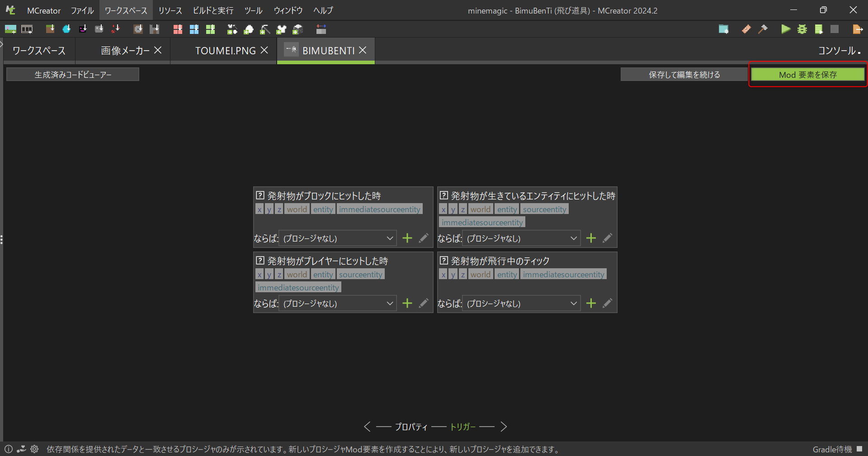Click the run server icon
This screenshot has height=456, width=868.
point(818,29)
